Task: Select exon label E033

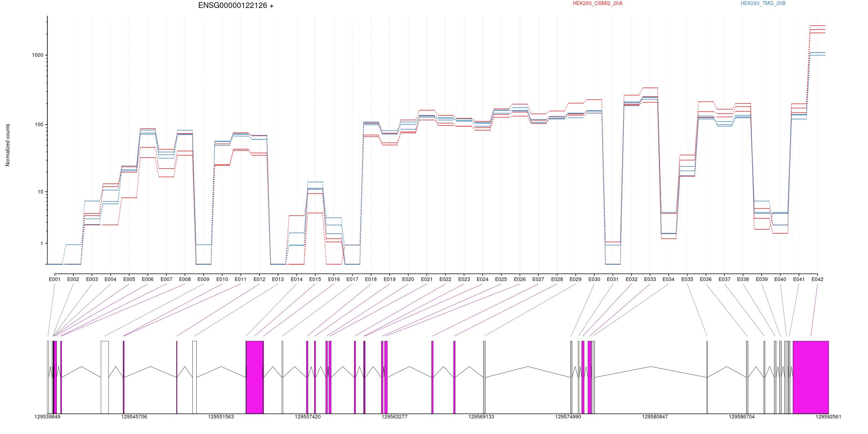Action: [650, 279]
